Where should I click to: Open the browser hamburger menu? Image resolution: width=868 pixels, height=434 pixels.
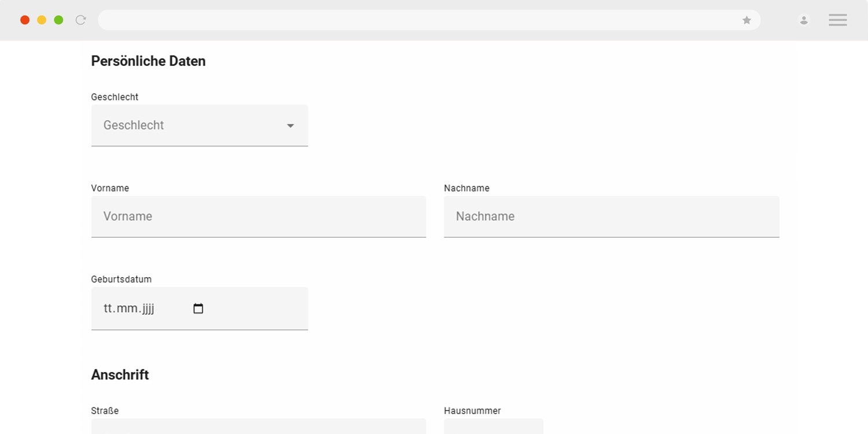837,20
